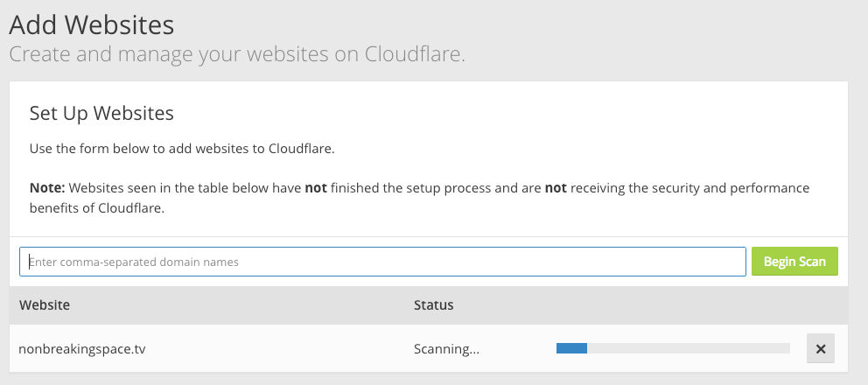
Task: Select the Website column header
Action: coord(45,305)
